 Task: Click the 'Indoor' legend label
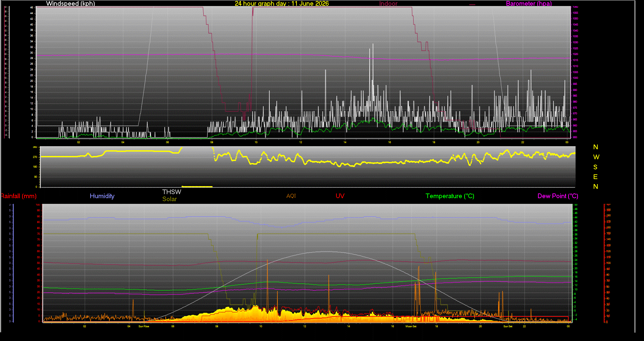[x=388, y=3]
